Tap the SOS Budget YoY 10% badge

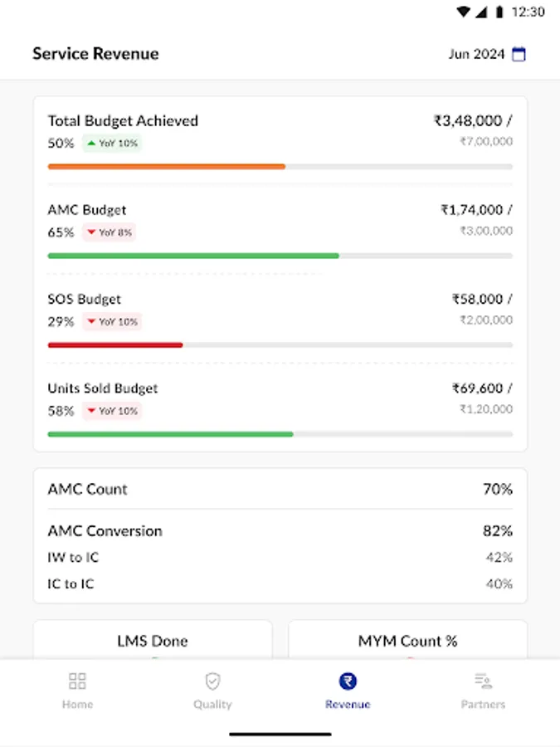click(112, 322)
